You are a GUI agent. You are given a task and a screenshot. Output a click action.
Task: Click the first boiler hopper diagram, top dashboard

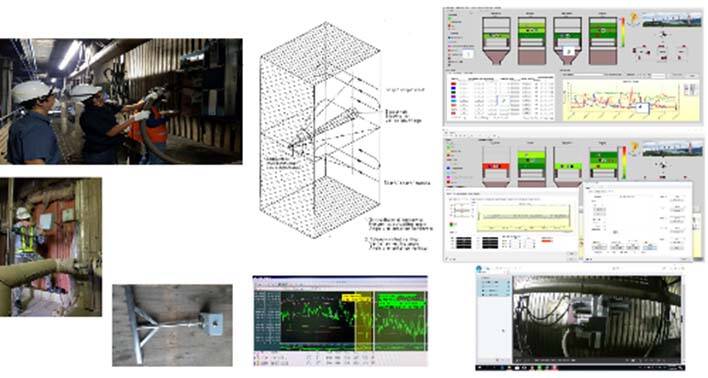click(x=496, y=40)
